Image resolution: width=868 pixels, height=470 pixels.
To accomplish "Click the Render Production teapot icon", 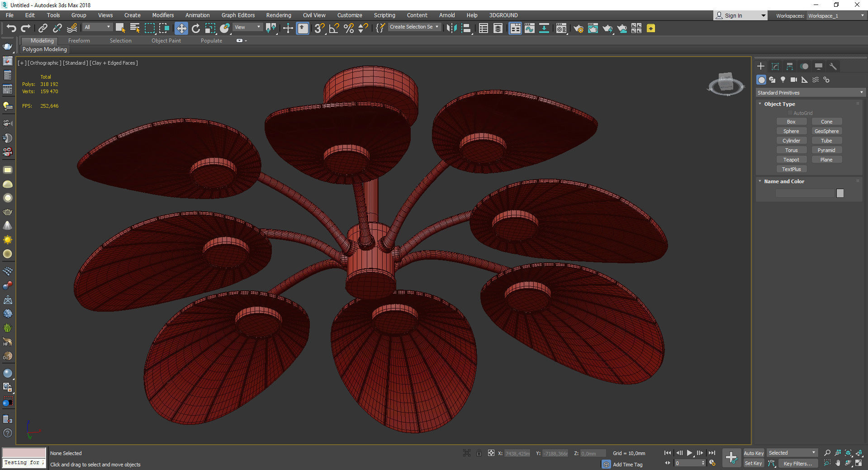I will pos(607,28).
